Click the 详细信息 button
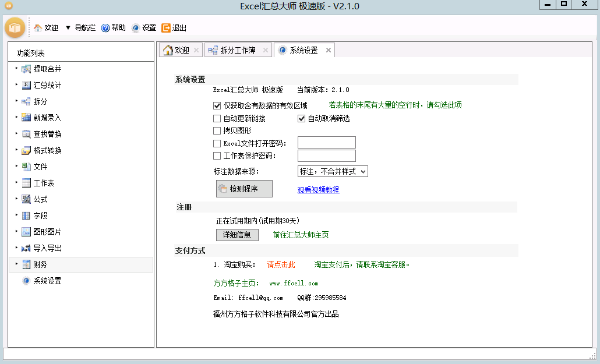 [x=237, y=235]
